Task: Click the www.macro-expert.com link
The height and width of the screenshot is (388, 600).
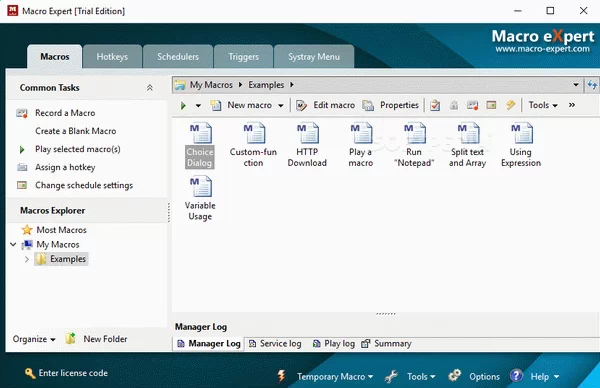Action: coord(542,49)
